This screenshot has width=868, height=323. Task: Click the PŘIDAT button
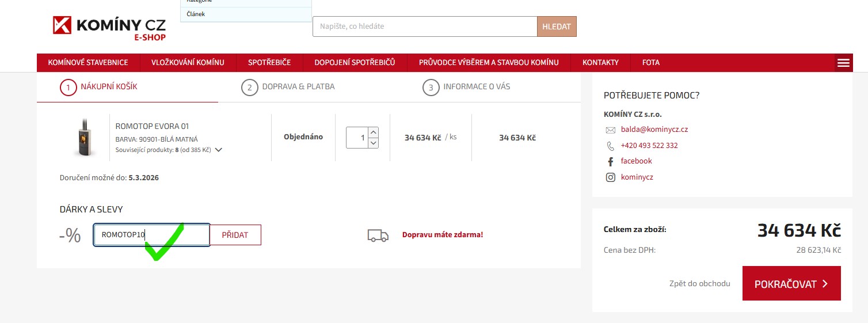(x=235, y=235)
